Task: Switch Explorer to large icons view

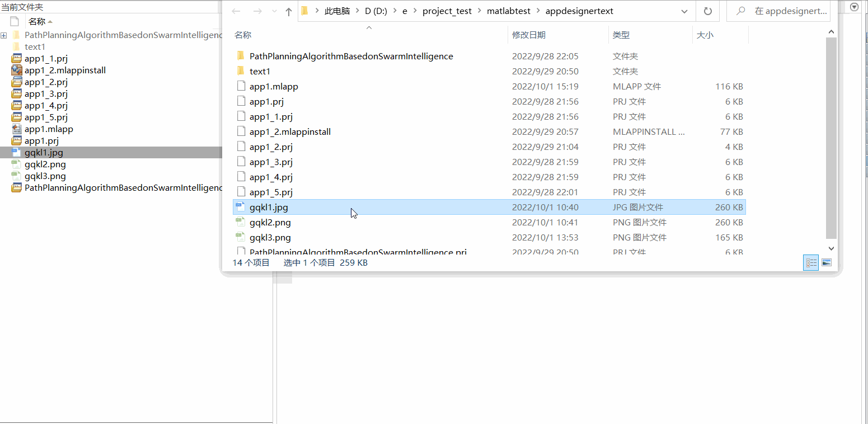Action: tap(827, 262)
